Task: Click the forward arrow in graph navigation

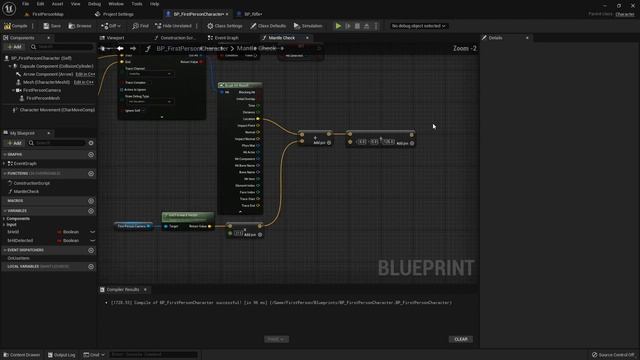Action: (133, 49)
